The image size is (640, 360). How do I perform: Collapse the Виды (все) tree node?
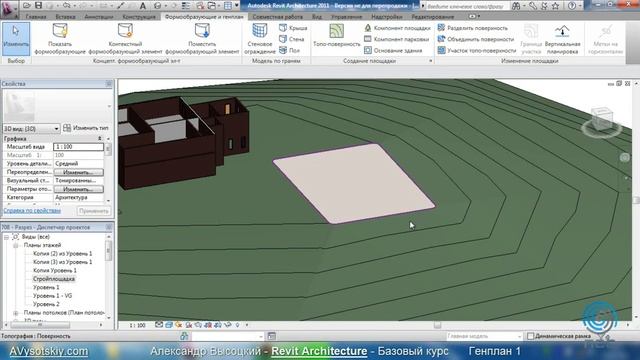point(7,237)
